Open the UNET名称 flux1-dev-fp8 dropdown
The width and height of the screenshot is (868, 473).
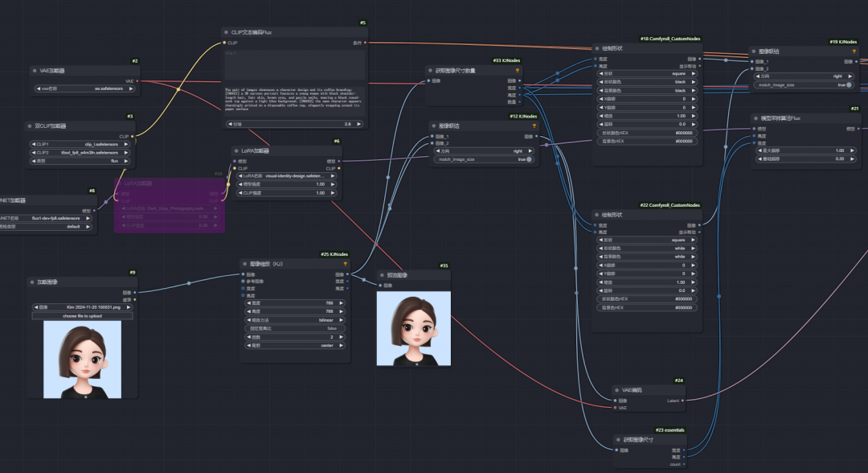(45, 218)
